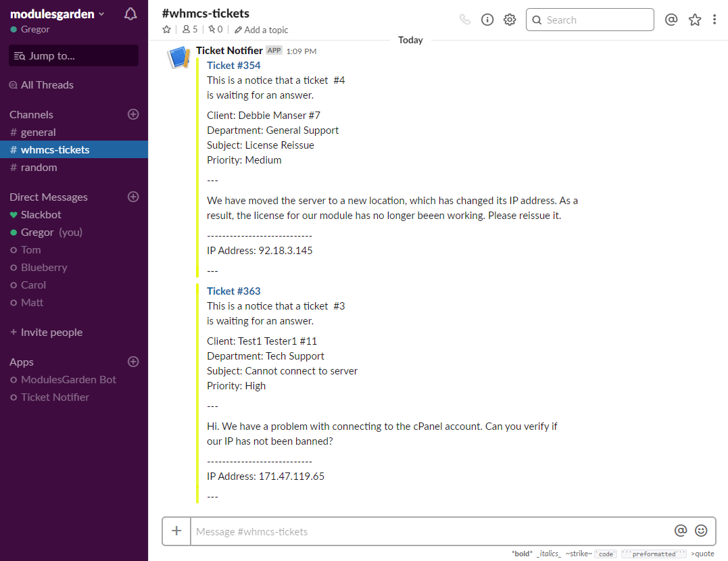This screenshot has height=561, width=728.
Task: Start a call with phone icon
Action: coord(465,20)
